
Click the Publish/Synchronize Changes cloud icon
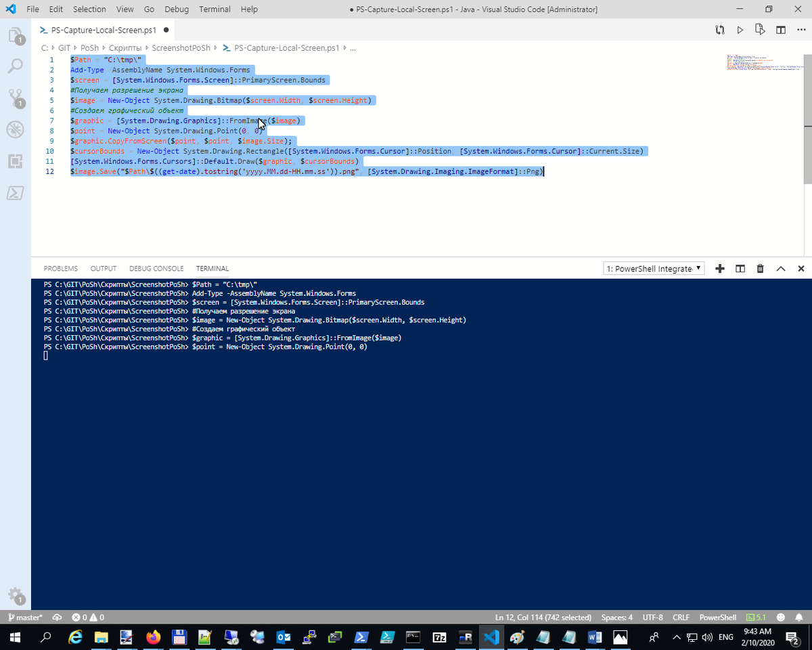coord(57,617)
